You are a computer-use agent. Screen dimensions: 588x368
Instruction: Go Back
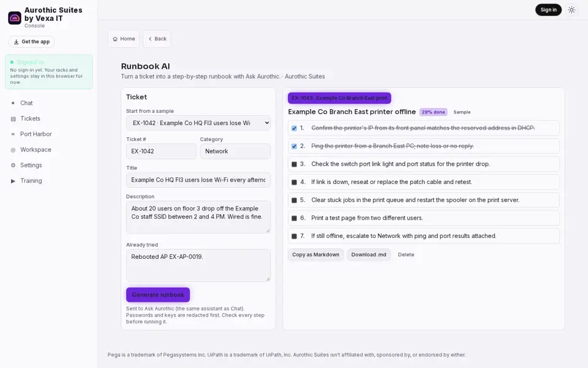point(157,39)
